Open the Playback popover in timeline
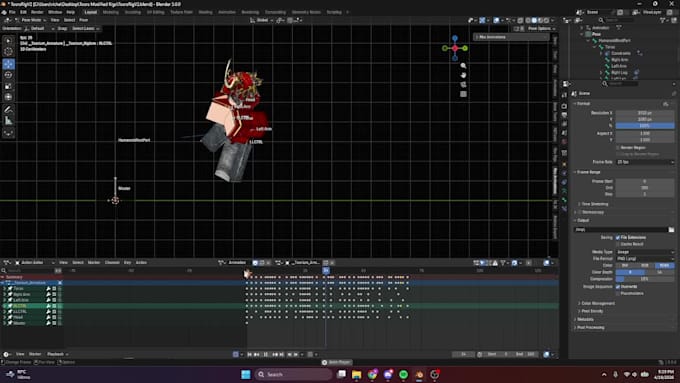The width and height of the screenshot is (680, 383). (57, 354)
